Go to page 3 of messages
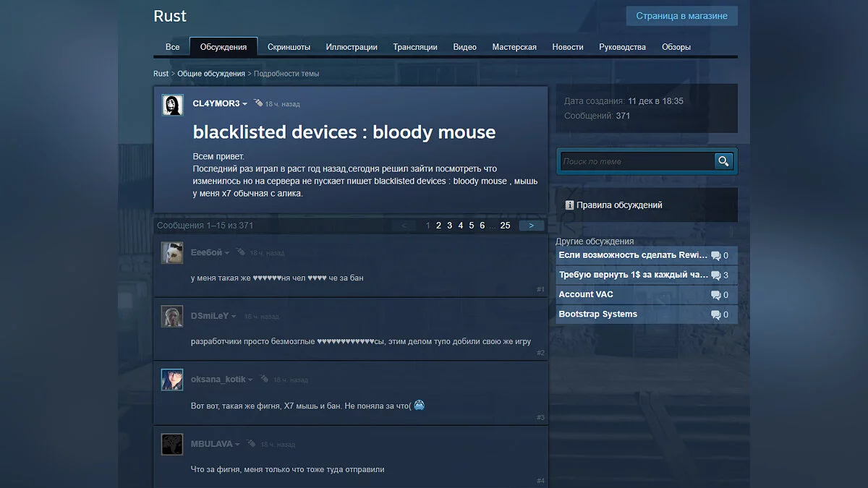 click(x=449, y=226)
